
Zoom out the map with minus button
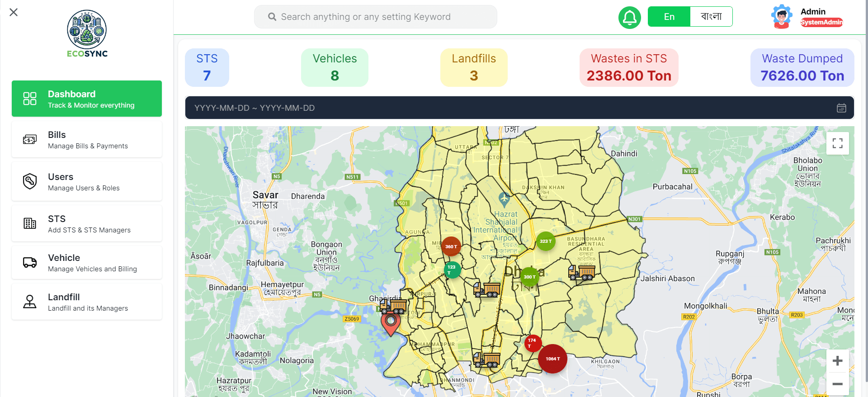pyautogui.click(x=837, y=384)
